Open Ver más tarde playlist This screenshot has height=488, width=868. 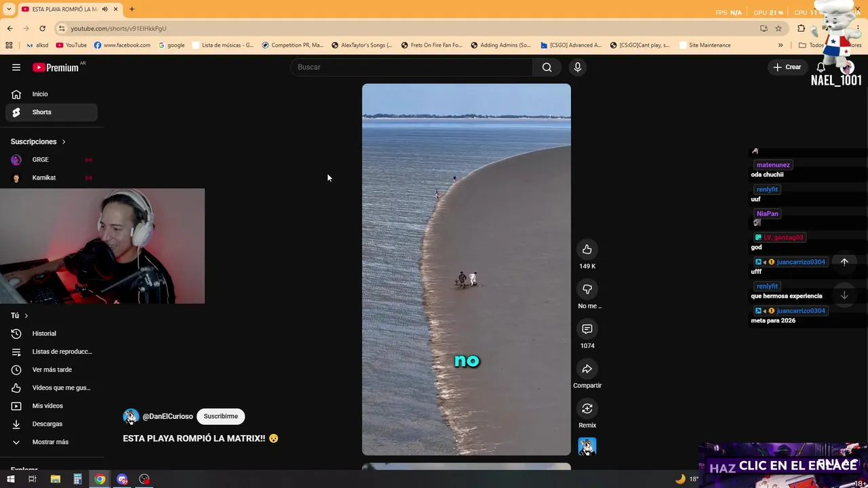point(52,369)
